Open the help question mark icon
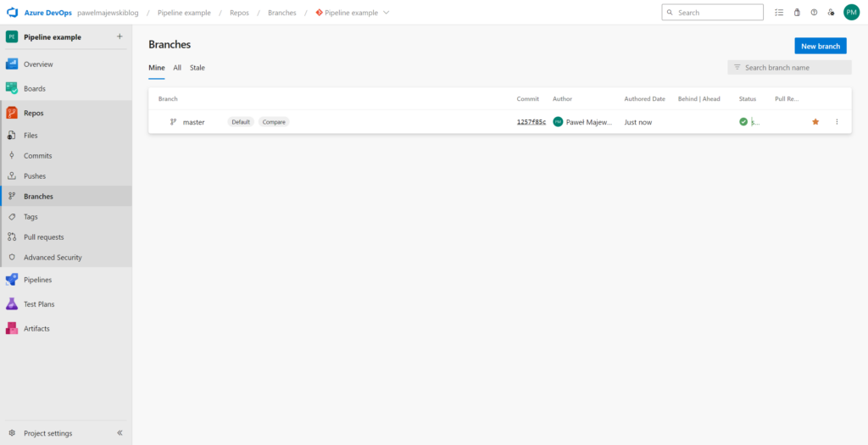This screenshot has width=868, height=445. point(814,13)
